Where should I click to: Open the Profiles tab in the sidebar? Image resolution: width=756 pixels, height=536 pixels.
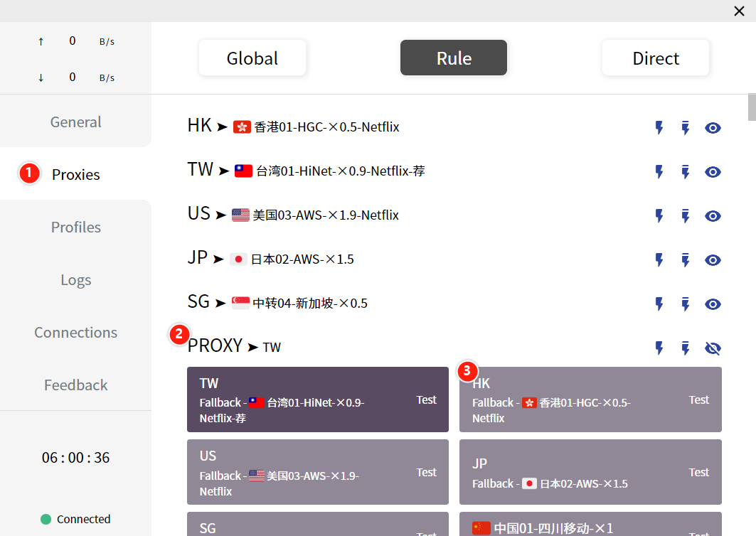(75, 227)
